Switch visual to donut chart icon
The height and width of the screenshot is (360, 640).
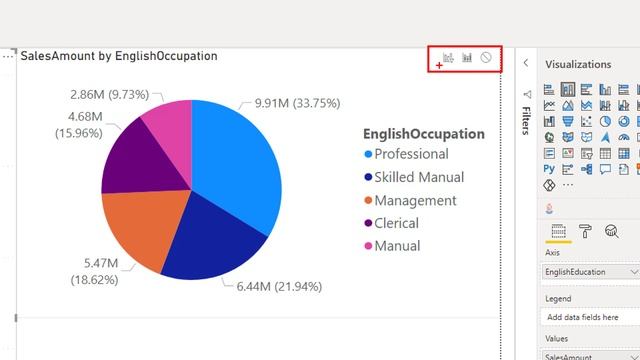click(623, 121)
